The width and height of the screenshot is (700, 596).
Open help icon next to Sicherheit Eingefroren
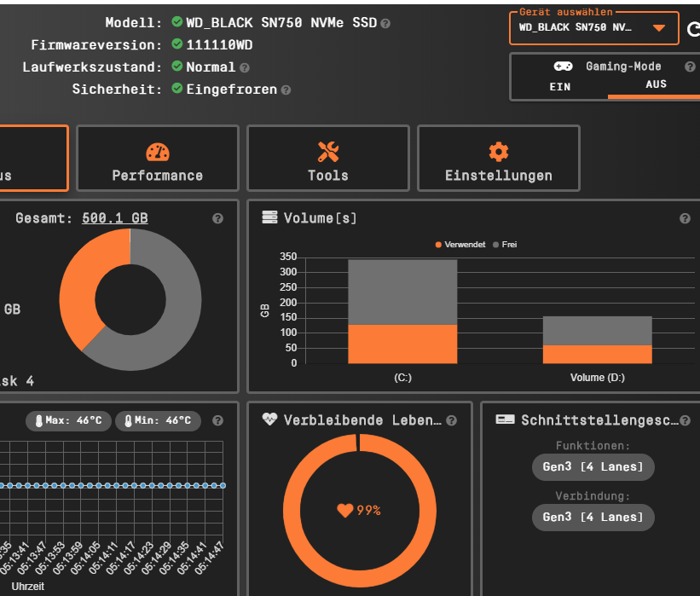[x=286, y=90]
